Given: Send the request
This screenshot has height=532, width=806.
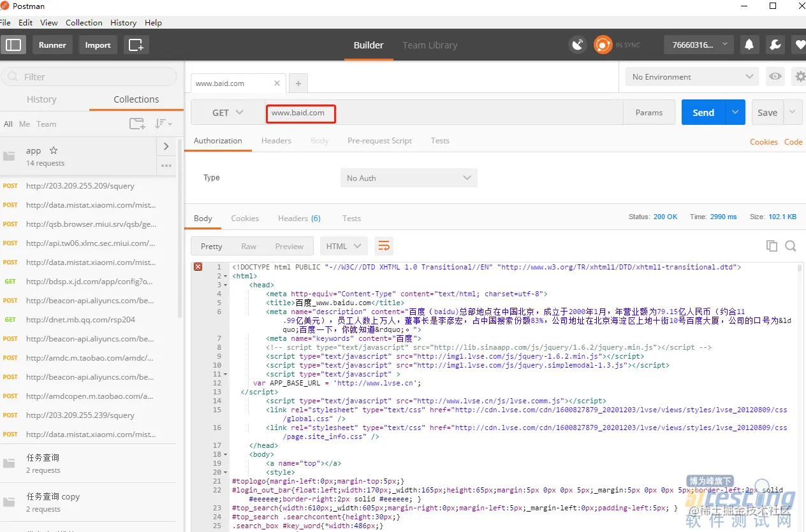Looking at the screenshot, I should coord(703,112).
